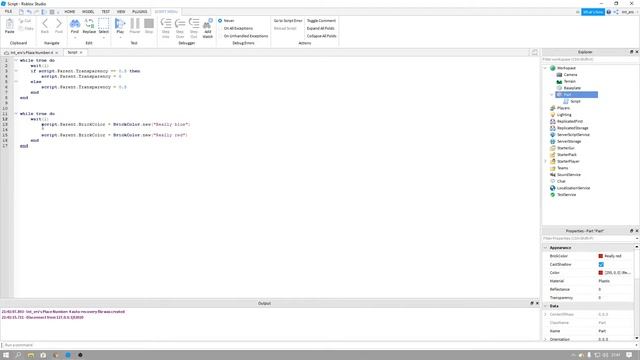
Task: Click the Color property red swatch
Action: point(600,273)
